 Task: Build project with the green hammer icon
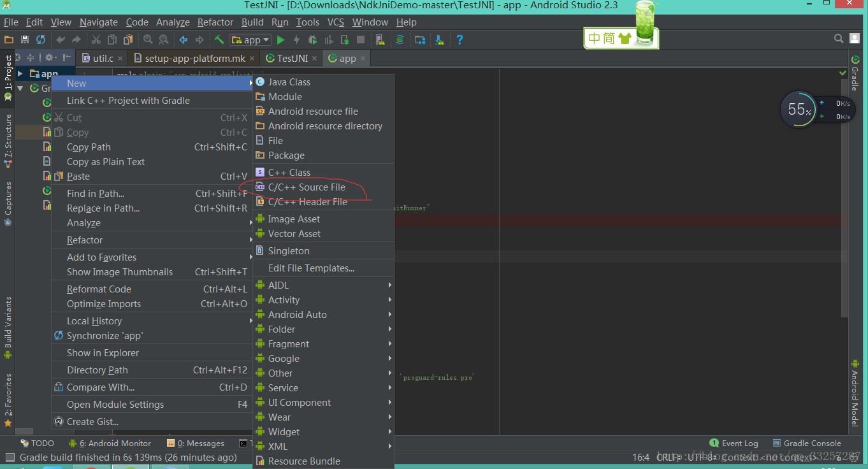pos(219,40)
